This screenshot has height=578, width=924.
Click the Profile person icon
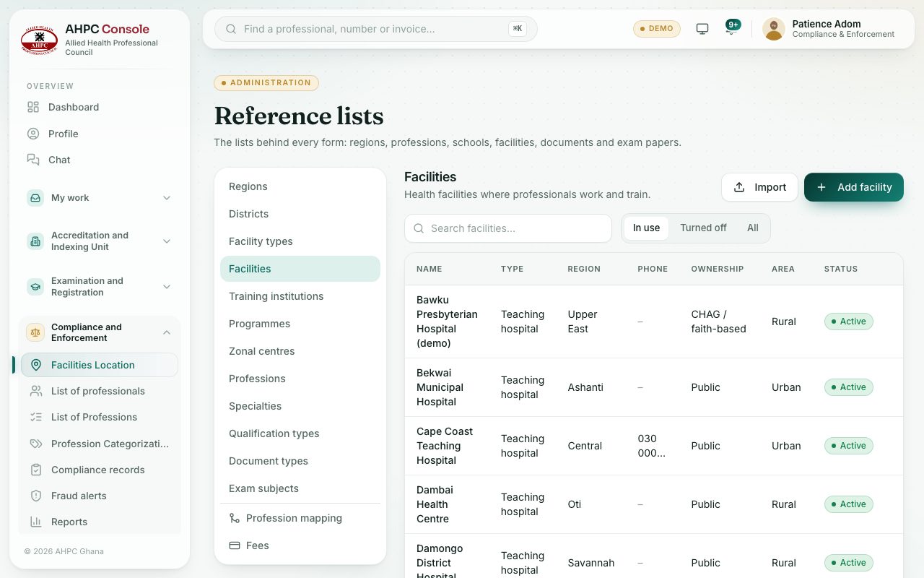33,134
